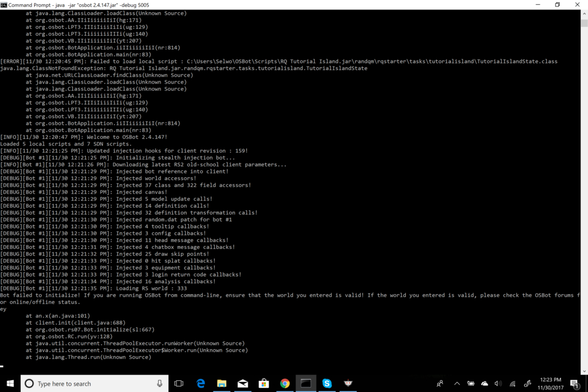Launch Microsoft Edge from taskbar
Screen dimensions: 588x392
click(x=201, y=383)
